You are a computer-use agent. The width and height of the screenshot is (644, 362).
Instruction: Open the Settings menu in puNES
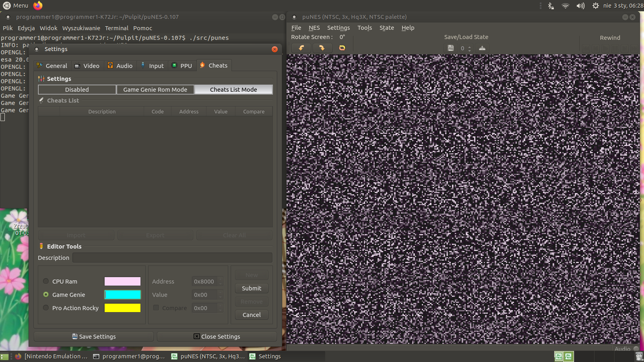point(338,28)
